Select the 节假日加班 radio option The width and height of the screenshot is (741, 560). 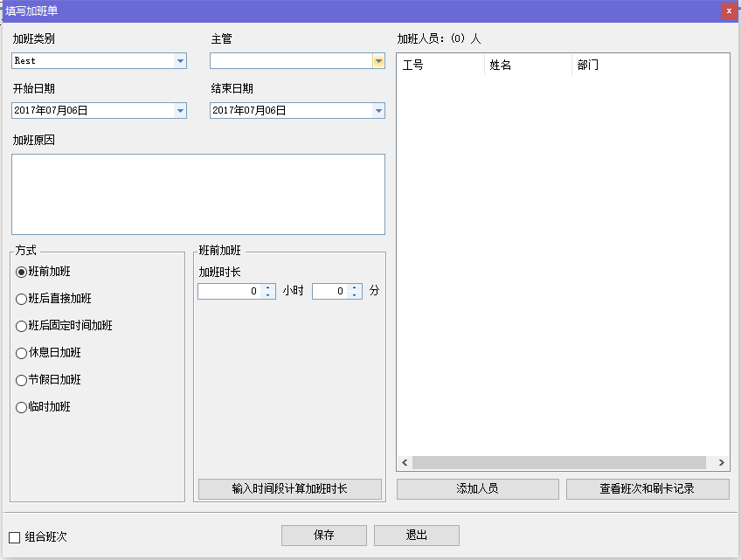[x=22, y=380]
